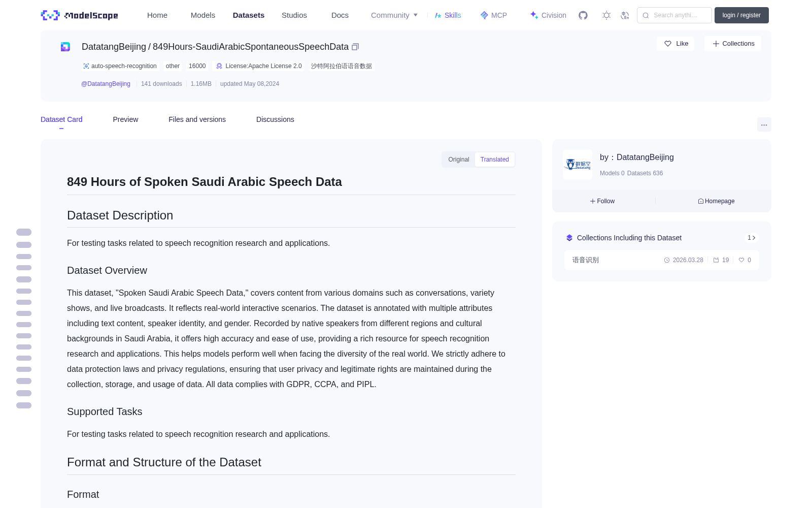Click the ModelScope logo
This screenshot has height=508, width=812.
80,15
